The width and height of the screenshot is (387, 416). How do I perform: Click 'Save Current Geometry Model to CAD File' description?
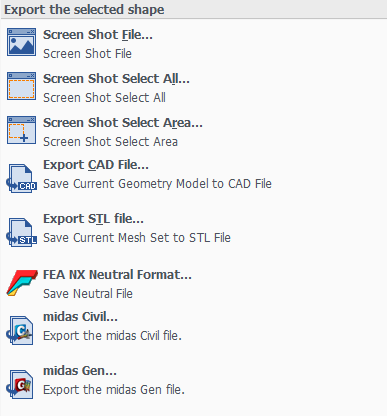[157, 184]
